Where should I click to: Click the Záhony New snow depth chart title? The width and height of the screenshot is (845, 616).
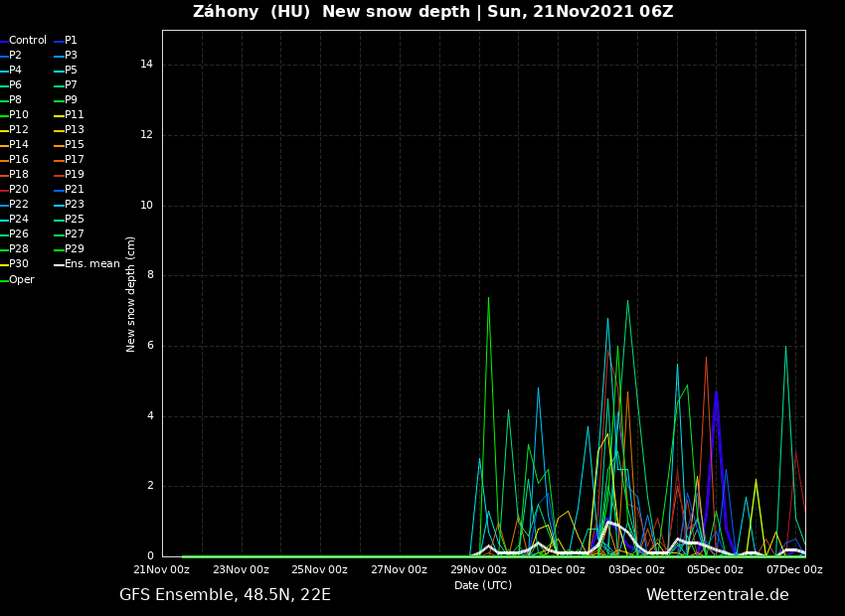click(432, 12)
